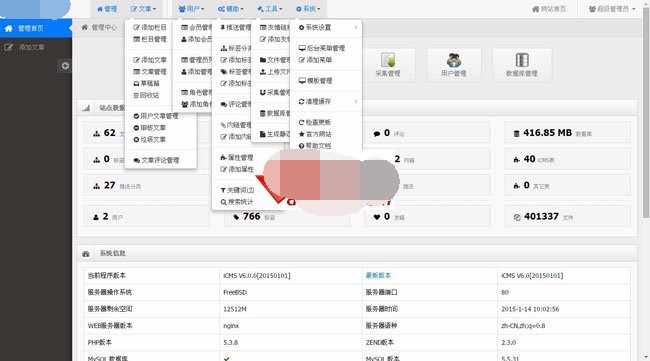Open the 用户管理 shortcut tile
Image resolution: width=650 pixels, height=361 pixels.
pos(454,65)
